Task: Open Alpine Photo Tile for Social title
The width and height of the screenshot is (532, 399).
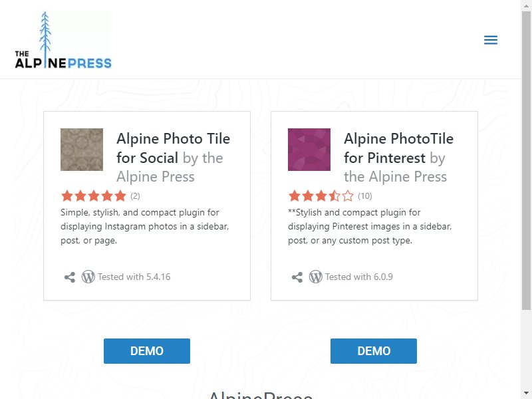Action: click(174, 148)
